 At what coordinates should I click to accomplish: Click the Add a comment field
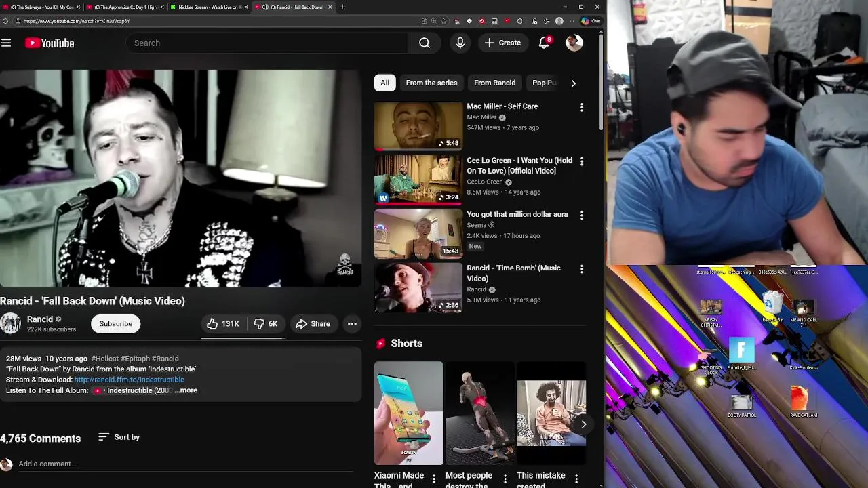click(x=186, y=464)
